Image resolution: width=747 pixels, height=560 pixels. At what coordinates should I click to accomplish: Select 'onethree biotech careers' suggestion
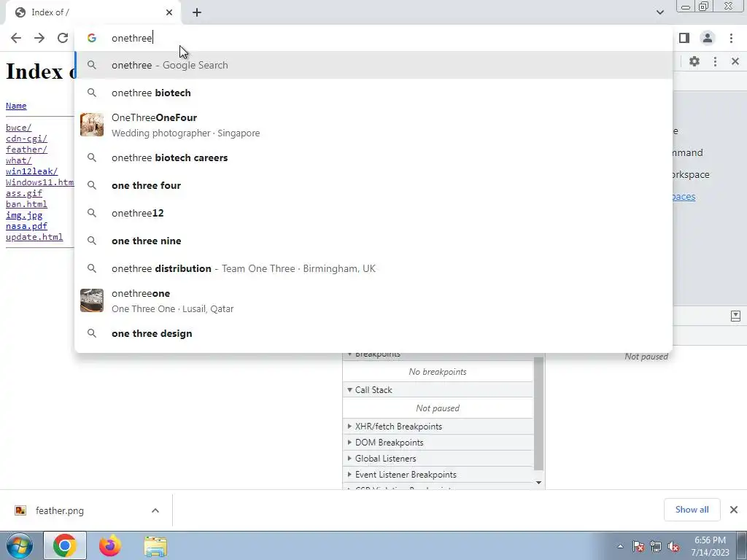point(373,157)
